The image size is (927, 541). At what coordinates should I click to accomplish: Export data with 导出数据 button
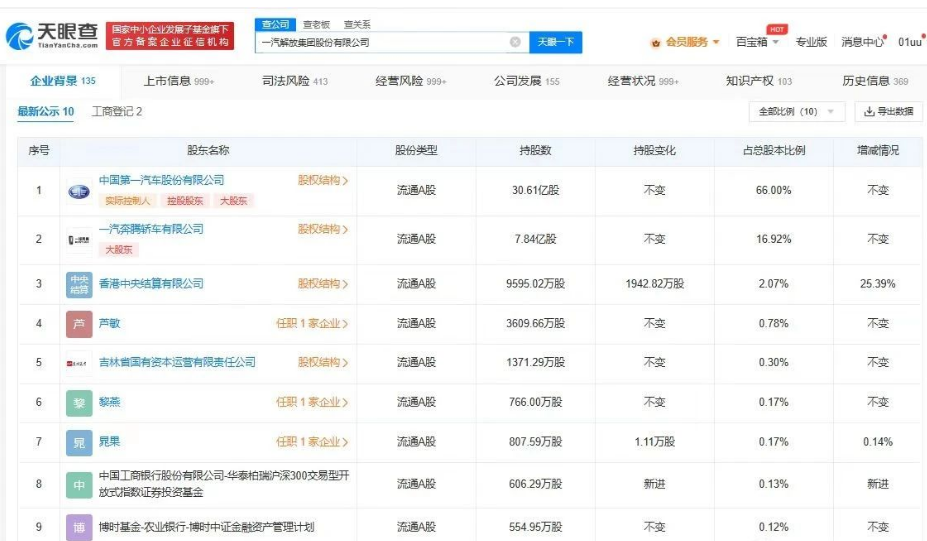pos(889,111)
